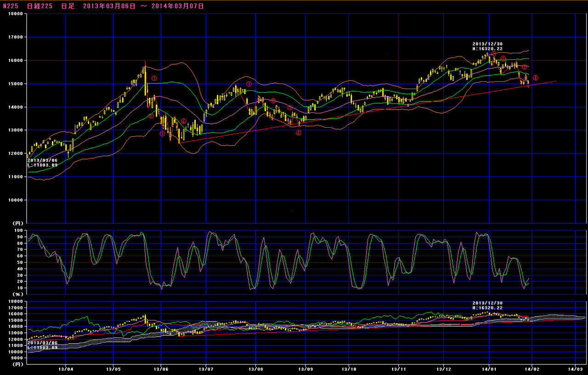The height and width of the screenshot is (375, 588).
Task: Click the 100 level on the oscillator scale
Action: [x=18, y=230]
